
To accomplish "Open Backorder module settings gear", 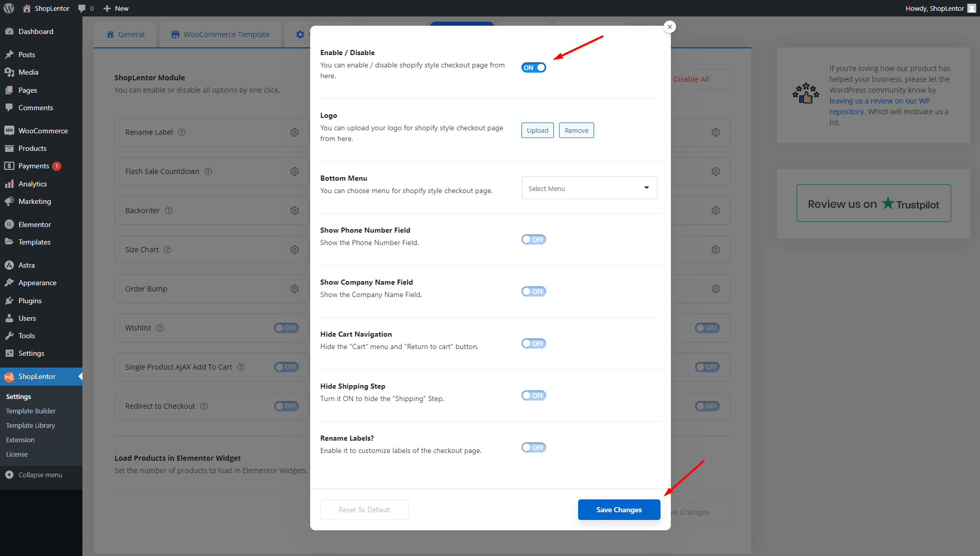I will tap(294, 211).
